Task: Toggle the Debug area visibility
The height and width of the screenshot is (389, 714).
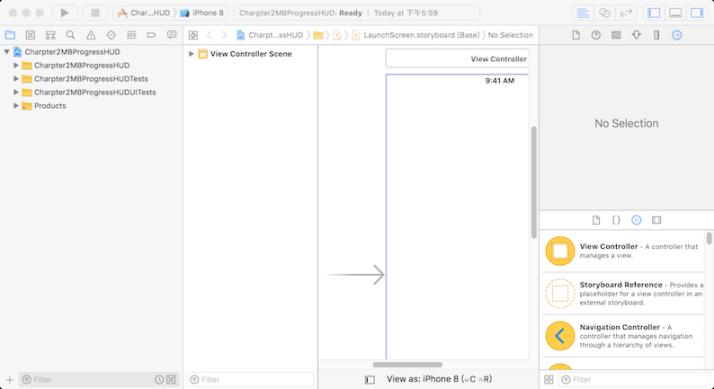Action: point(675,13)
